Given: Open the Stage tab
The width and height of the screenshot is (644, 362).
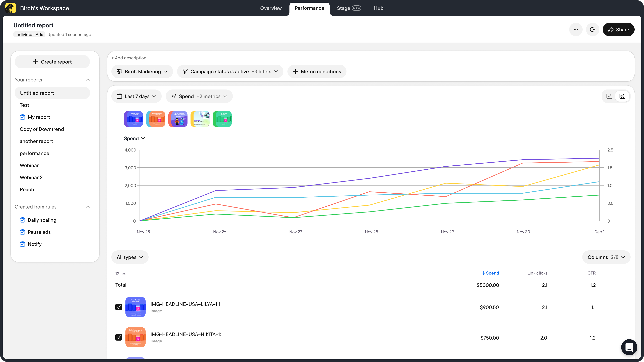Looking at the screenshot, I should (349, 8).
